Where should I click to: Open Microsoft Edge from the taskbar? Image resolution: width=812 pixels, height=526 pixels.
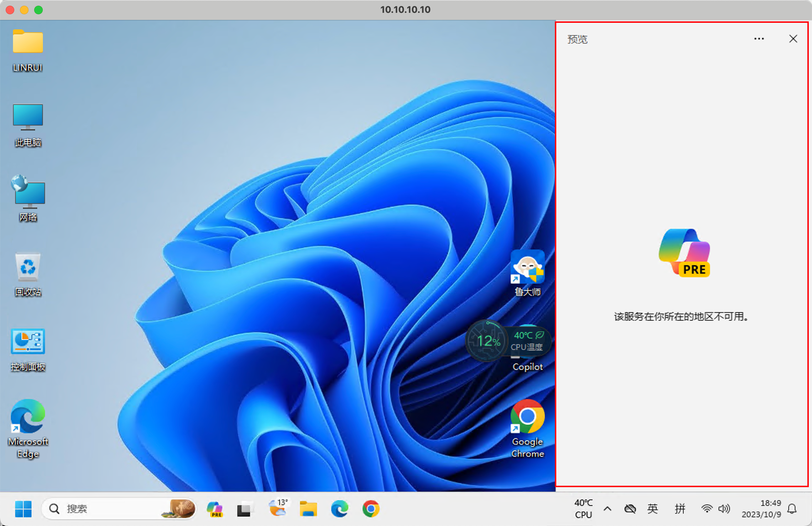tap(340, 509)
